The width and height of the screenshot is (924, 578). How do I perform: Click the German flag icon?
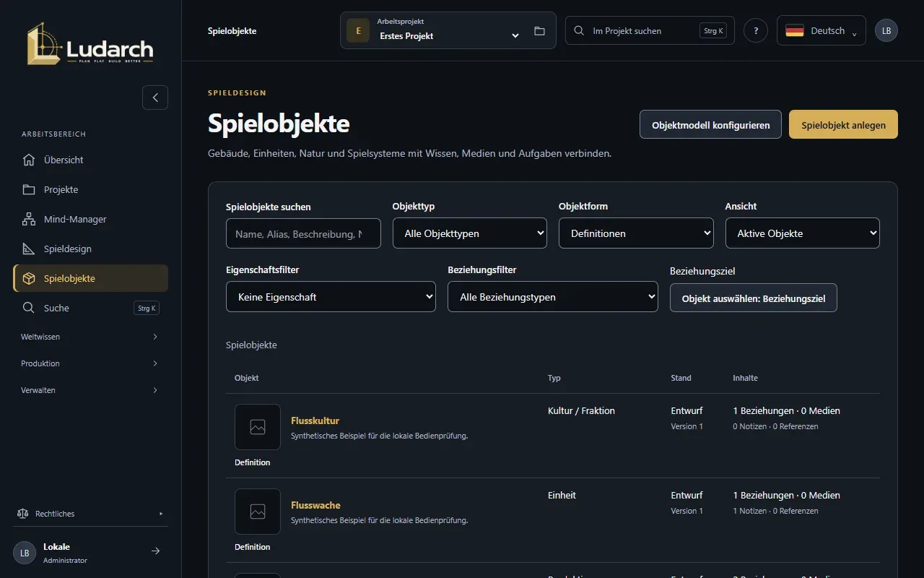[x=795, y=31]
